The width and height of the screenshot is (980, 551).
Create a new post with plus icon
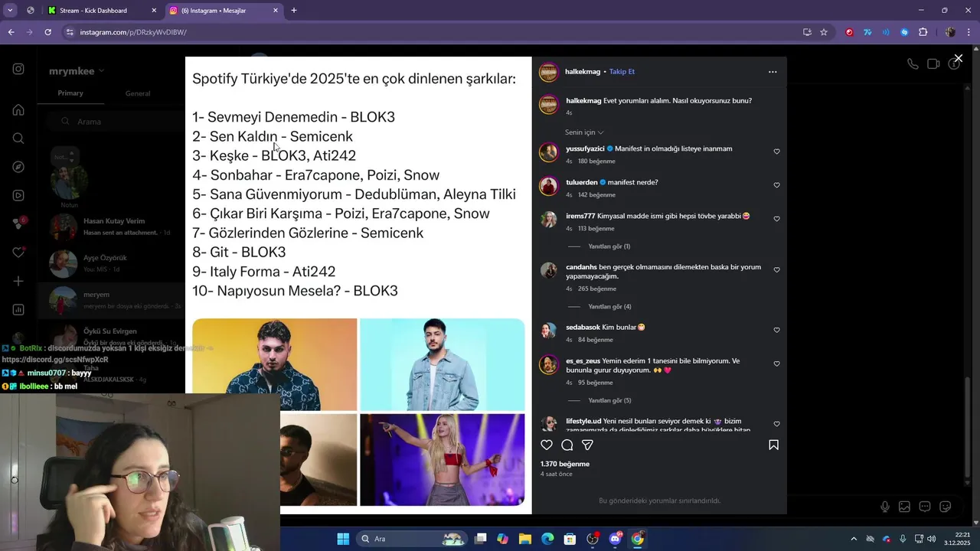(x=18, y=281)
